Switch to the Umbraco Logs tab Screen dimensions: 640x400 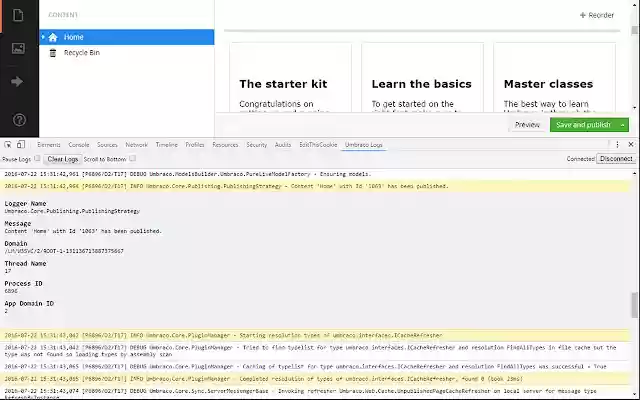point(364,145)
